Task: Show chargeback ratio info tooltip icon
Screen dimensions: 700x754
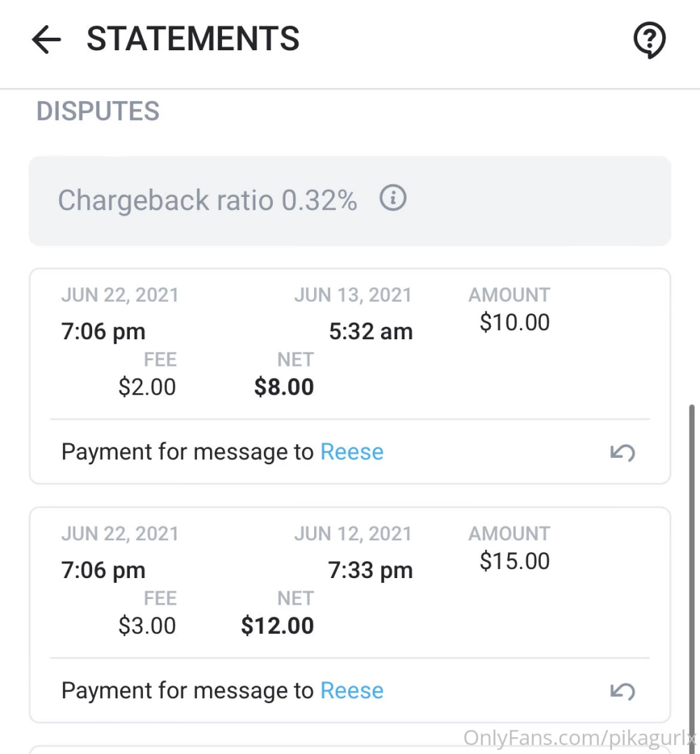Action: point(393,199)
